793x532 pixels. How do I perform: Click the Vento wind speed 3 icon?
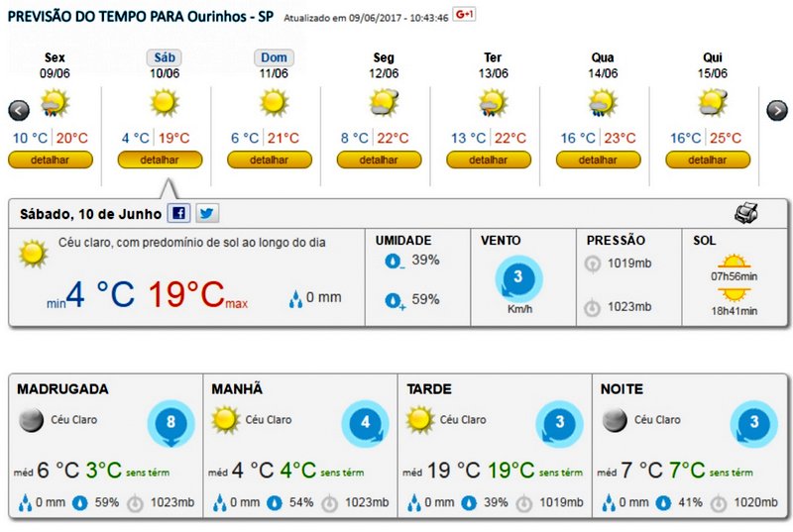[518, 277]
